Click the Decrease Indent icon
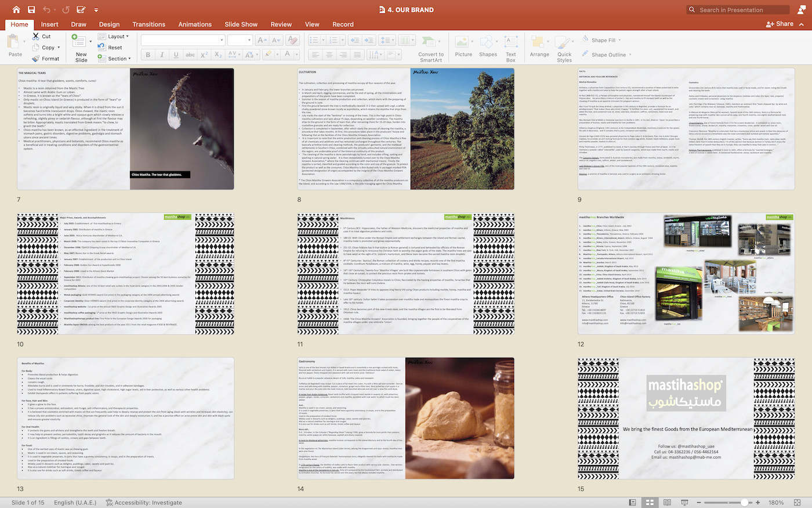The width and height of the screenshot is (812, 508). click(354, 40)
